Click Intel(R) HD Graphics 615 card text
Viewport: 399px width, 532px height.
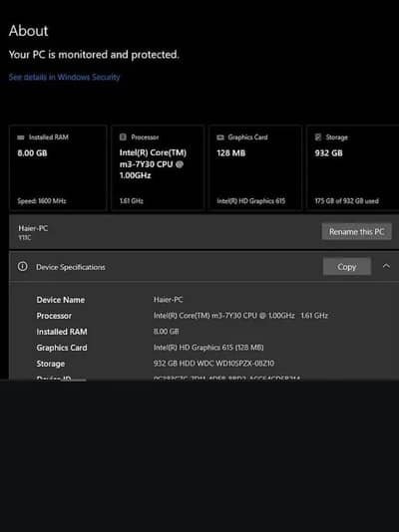point(251,201)
